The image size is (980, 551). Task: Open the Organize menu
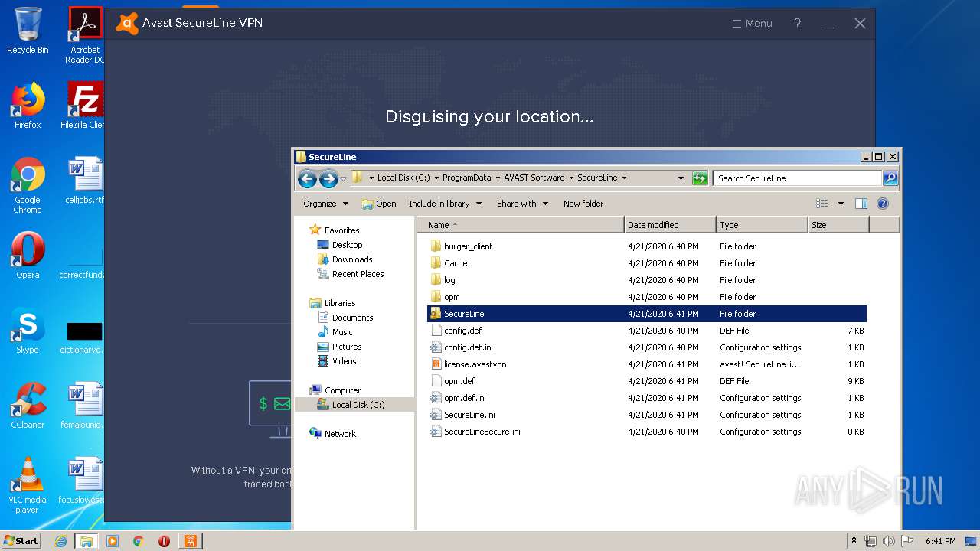point(325,204)
